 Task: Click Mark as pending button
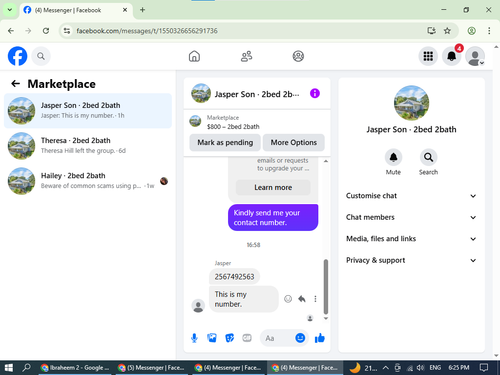click(225, 142)
